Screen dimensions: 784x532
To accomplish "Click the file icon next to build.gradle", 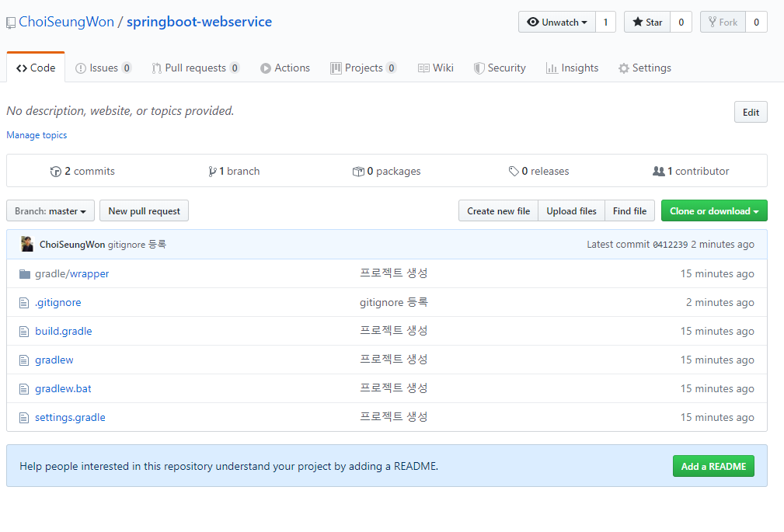I will [24, 332].
